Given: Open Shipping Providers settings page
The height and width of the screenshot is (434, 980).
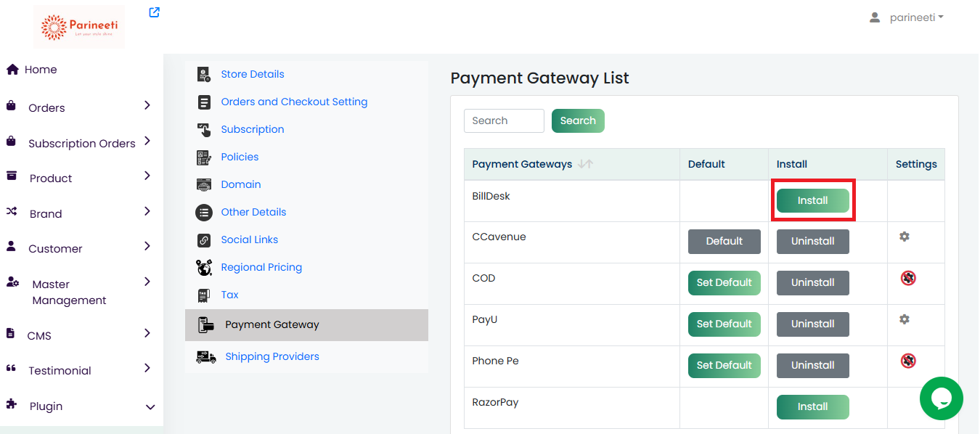Looking at the screenshot, I should (x=271, y=356).
